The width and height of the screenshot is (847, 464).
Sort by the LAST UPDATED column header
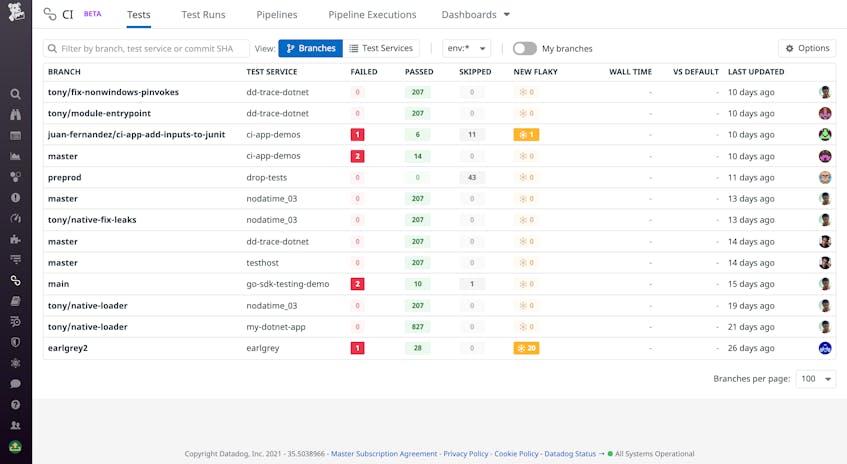click(756, 72)
